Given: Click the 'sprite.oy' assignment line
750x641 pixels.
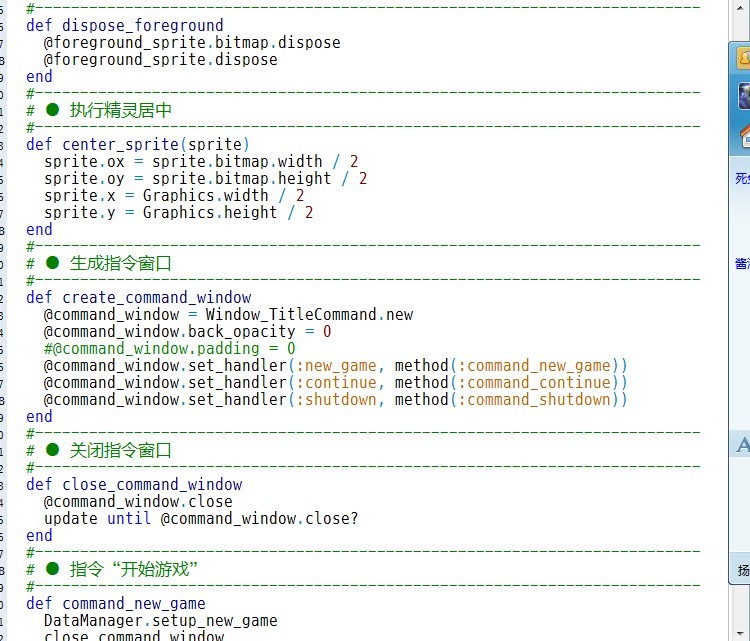Looking at the screenshot, I should point(206,178).
